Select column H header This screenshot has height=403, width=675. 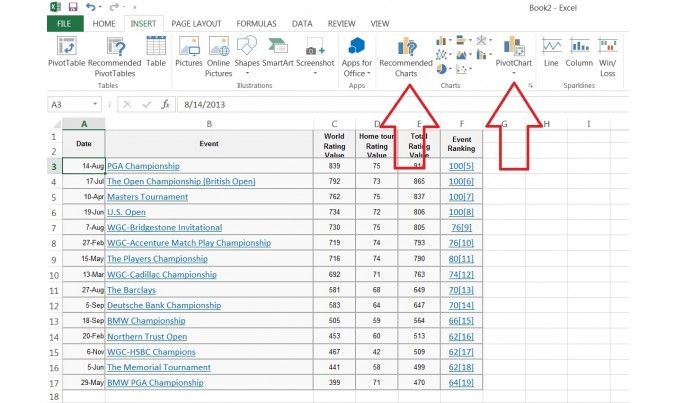tap(546, 124)
